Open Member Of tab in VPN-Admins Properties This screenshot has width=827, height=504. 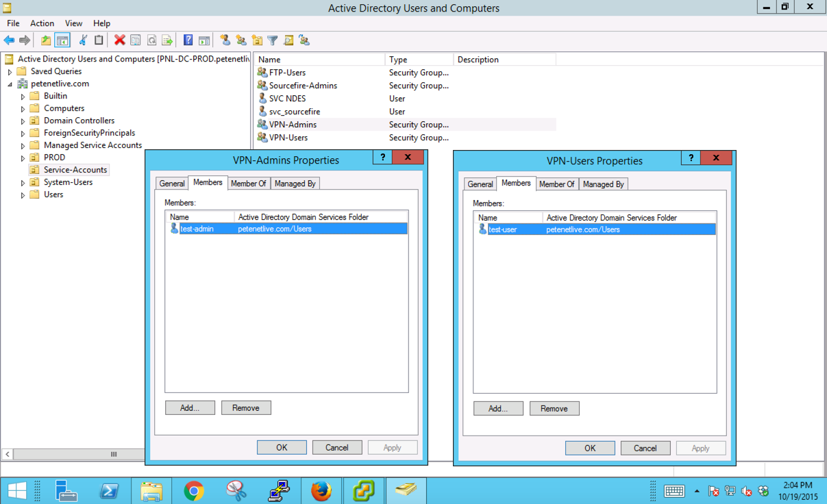click(249, 184)
